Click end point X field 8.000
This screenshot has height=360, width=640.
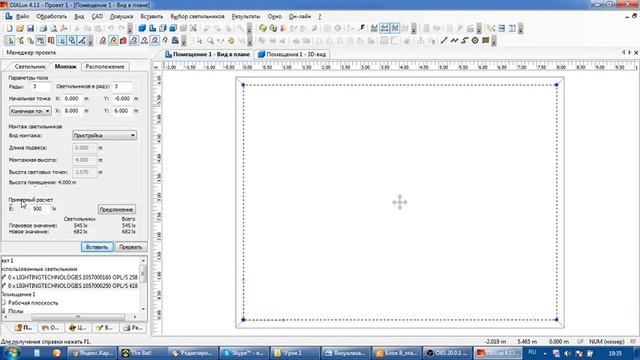tap(72, 111)
